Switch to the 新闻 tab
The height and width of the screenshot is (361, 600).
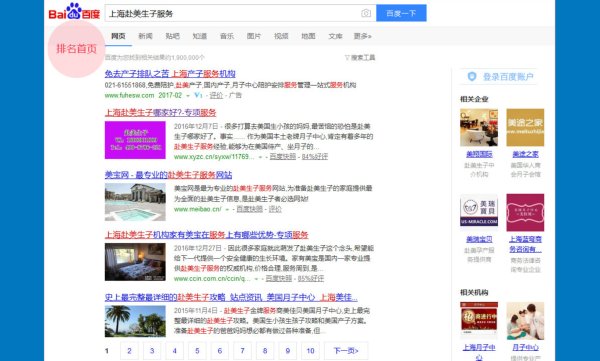coord(145,36)
